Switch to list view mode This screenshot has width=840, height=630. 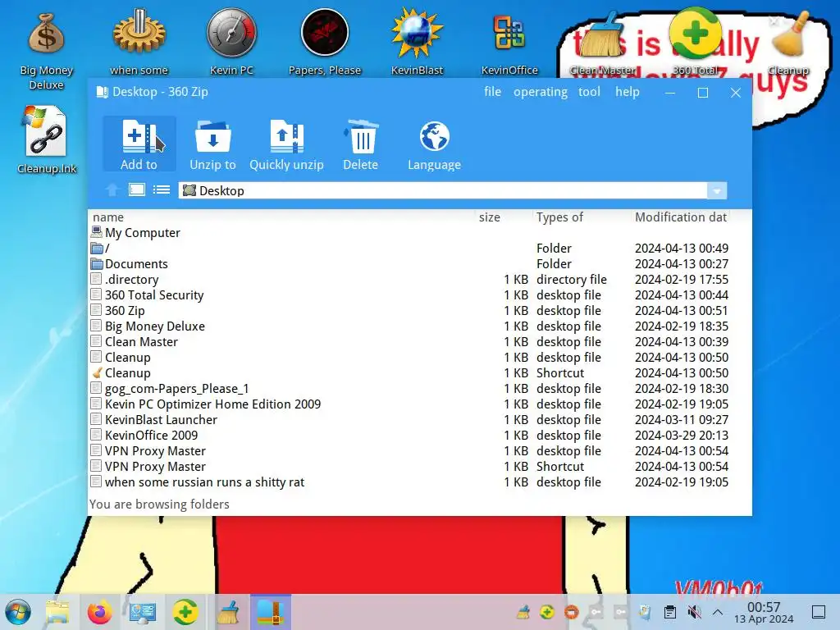(162, 189)
